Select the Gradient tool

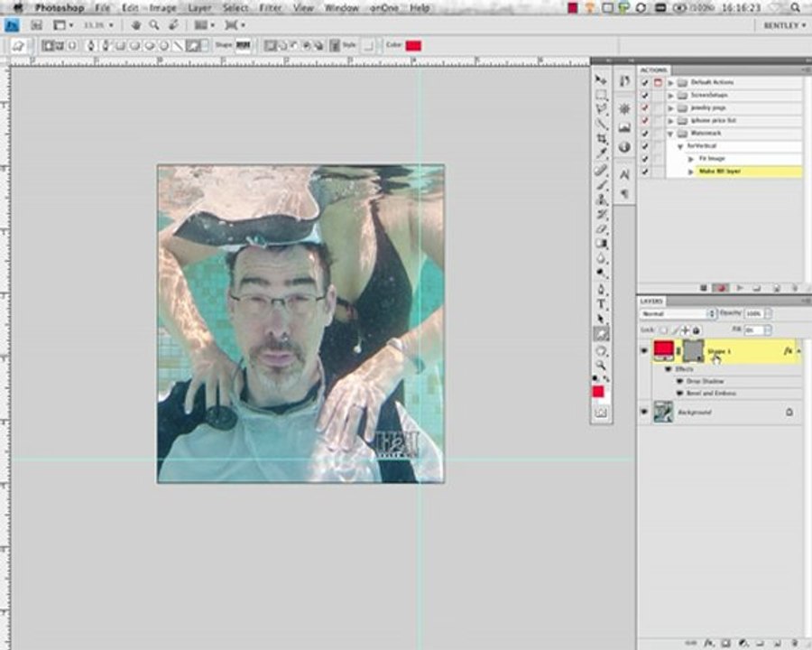pos(601,244)
